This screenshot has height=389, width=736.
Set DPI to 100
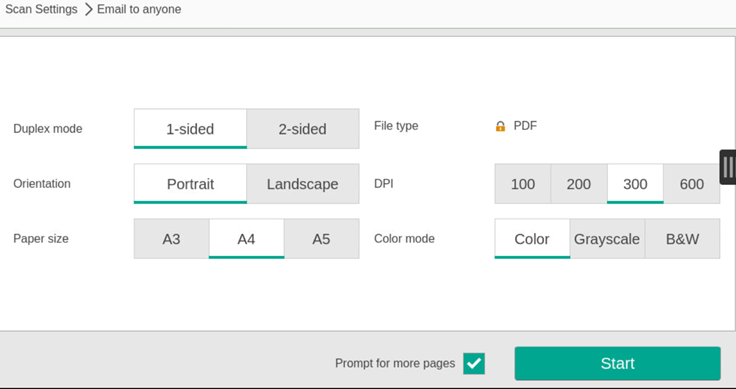point(523,184)
